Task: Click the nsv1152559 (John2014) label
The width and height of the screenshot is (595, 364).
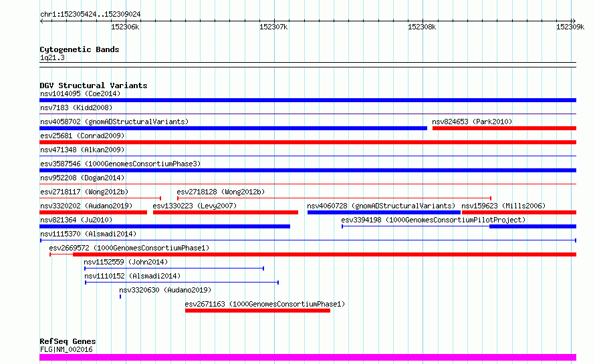Action: click(126, 262)
